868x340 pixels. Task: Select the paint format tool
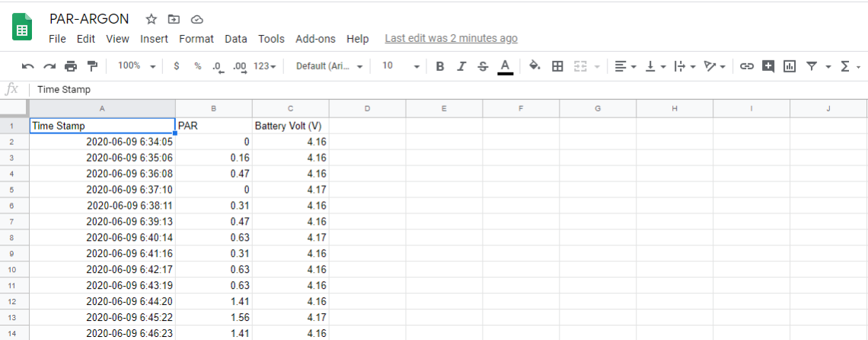(x=92, y=66)
